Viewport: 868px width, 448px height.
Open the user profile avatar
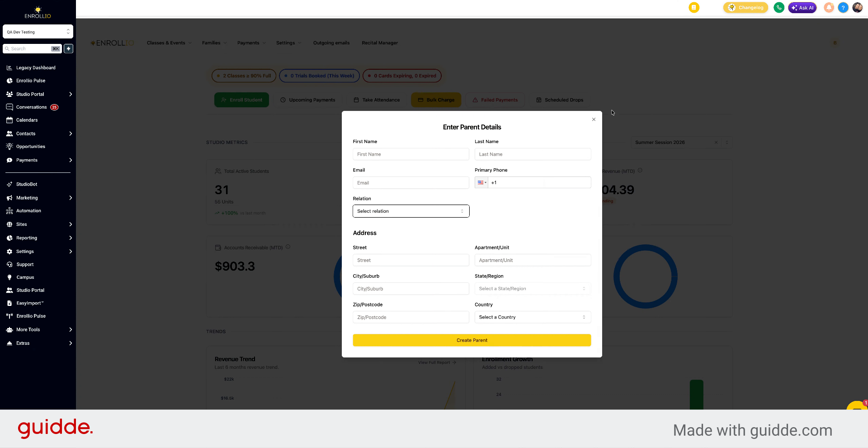(x=858, y=8)
